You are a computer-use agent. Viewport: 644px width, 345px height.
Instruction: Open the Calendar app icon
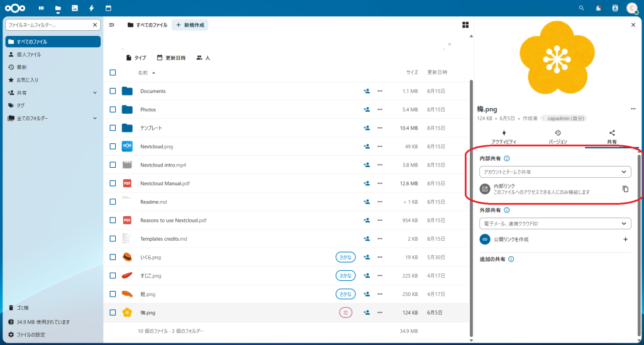pos(108,8)
